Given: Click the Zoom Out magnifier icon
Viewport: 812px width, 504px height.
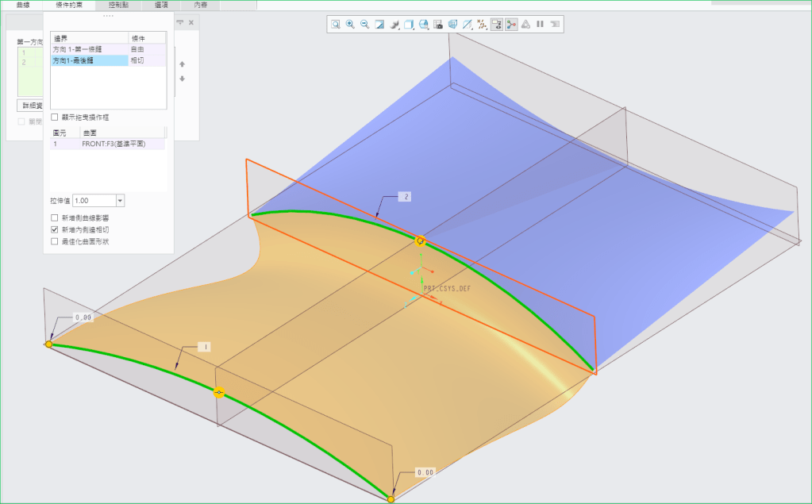Looking at the screenshot, I should pos(364,25).
